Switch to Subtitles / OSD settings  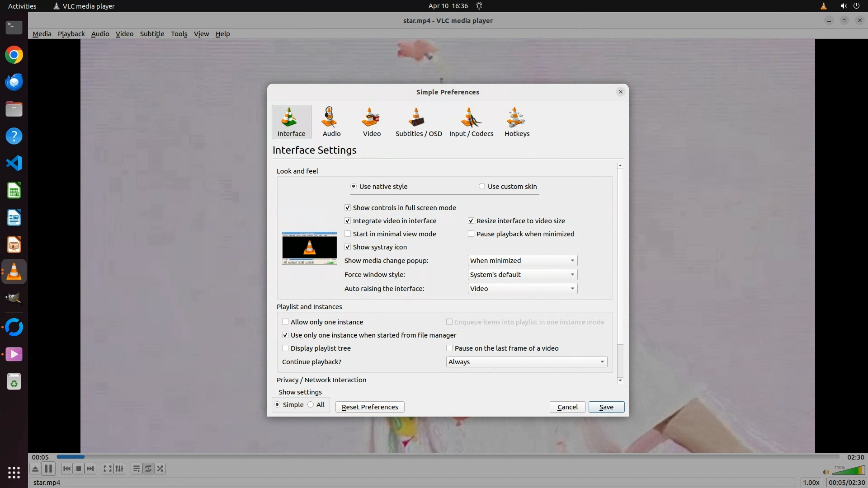418,122
